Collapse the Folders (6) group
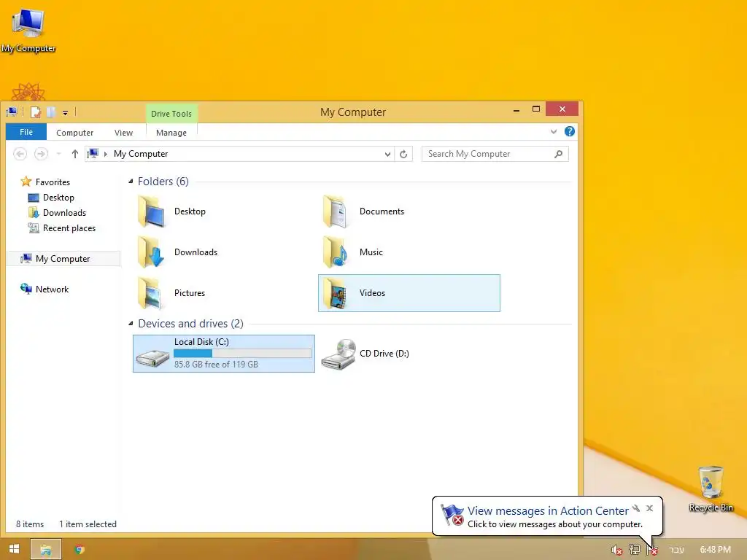The width and height of the screenshot is (747, 560). click(x=131, y=182)
